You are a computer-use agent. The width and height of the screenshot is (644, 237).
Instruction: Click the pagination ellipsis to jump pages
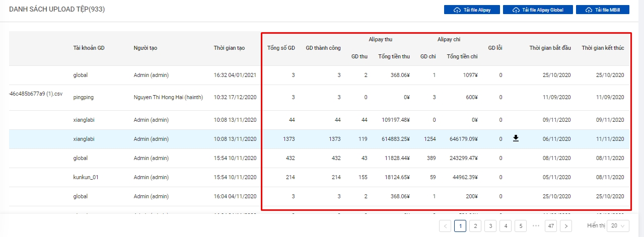(536, 226)
